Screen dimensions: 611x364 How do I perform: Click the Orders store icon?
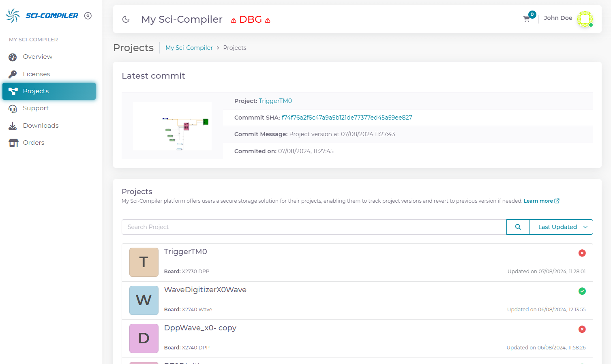tap(13, 143)
